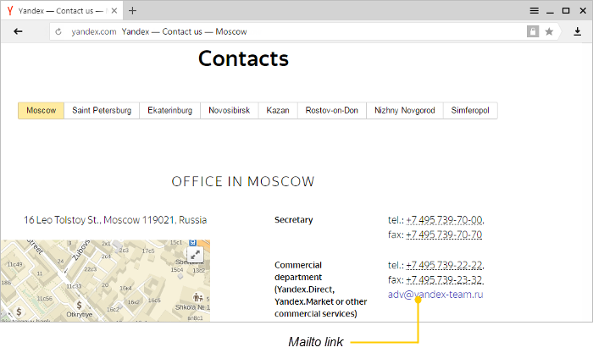593x364 pixels.
Task: Close the browser window
Action: (x=583, y=11)
